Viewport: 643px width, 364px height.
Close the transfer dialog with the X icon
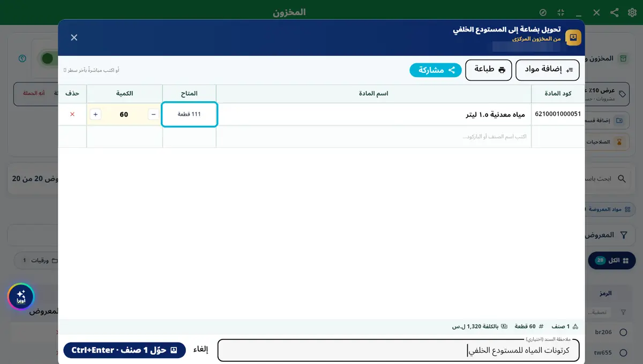(74, 37)
